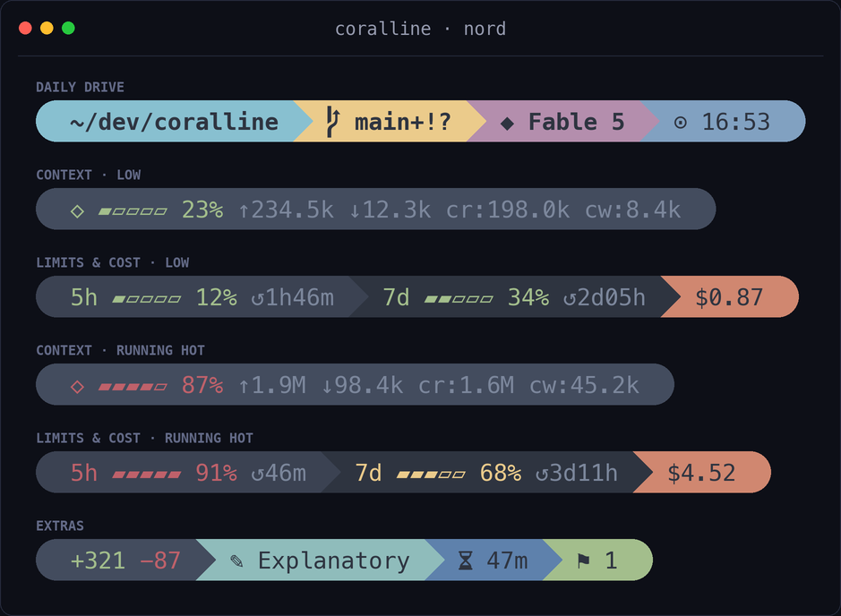Viewport: 841px width, 616px height.
Task: Click the red 5h gauge beside 91%
Action: [x=146, y=475]
